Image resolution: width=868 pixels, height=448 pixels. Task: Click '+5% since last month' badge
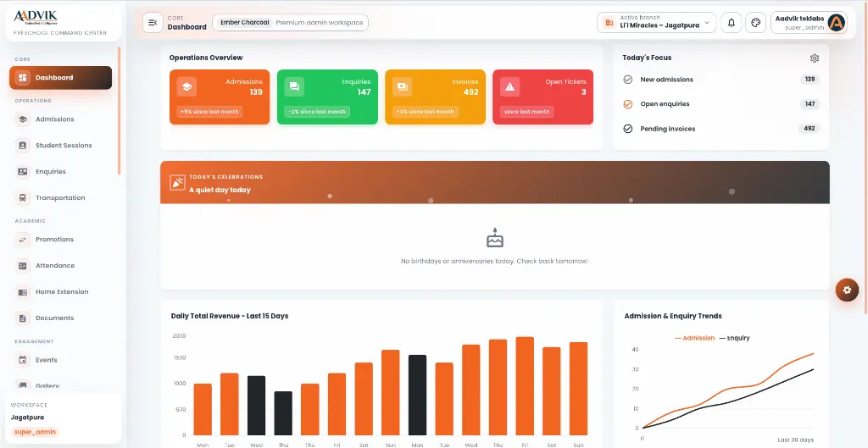(209, 112)
